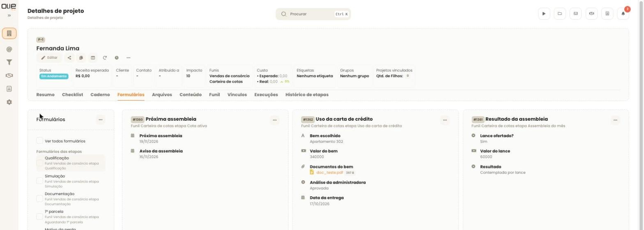Viewport: 644px width, 230px height.
Task: Click the Nenhuma etiqueta value
Action: tap(315, 76)
